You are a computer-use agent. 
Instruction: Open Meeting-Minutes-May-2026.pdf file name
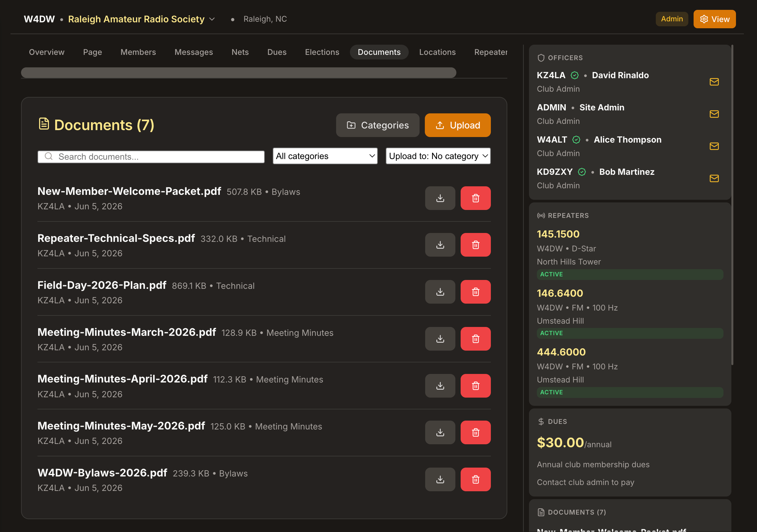pos(121,426)
